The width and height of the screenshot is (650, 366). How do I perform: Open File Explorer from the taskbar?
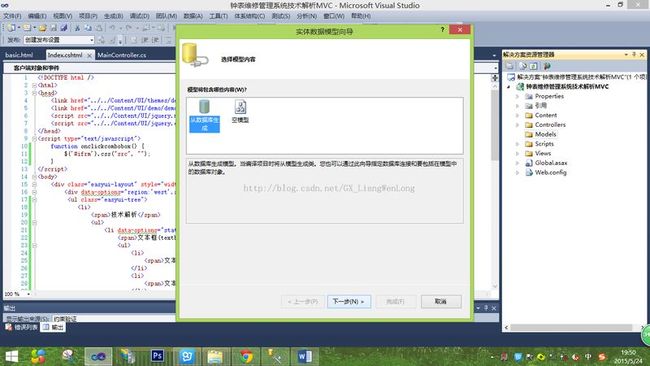(x=215, y=356)
